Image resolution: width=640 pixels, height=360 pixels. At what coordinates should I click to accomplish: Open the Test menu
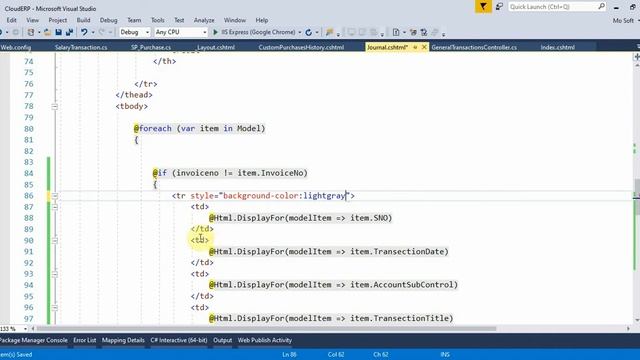point(179,20)
